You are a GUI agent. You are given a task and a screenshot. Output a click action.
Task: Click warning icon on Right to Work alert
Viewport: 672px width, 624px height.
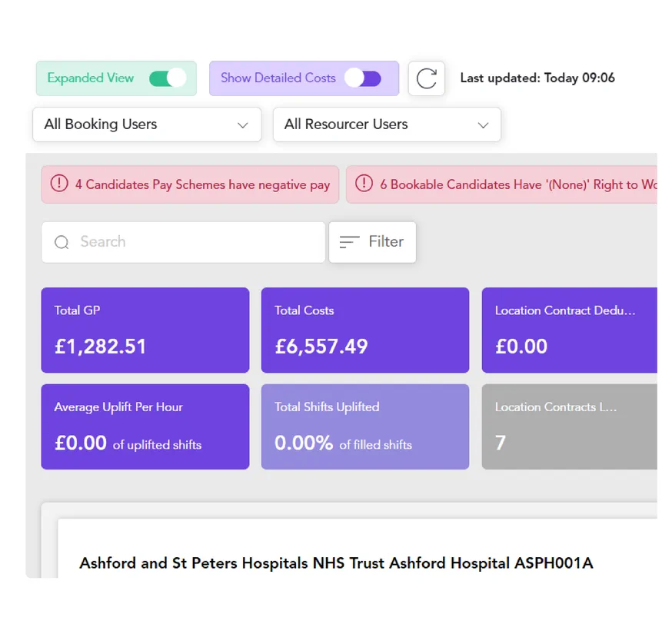[x=364, y=184]
